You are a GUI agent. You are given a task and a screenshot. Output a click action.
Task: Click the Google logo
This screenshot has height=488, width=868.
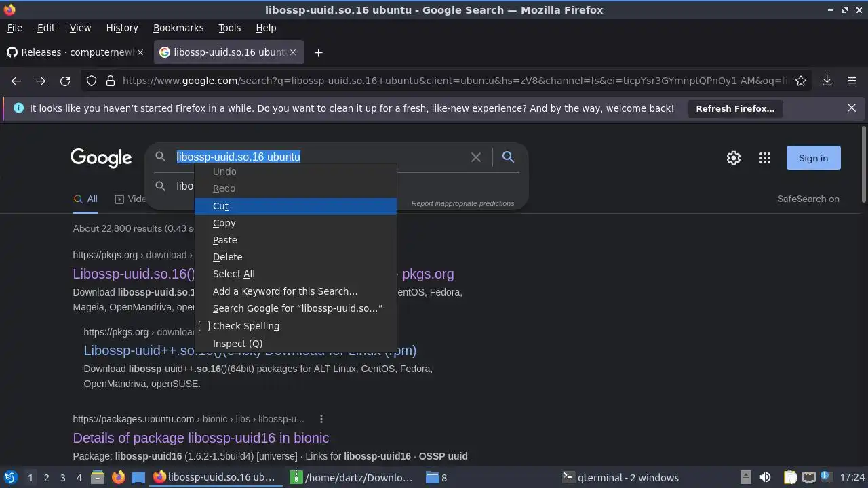[x=101, y=158]
